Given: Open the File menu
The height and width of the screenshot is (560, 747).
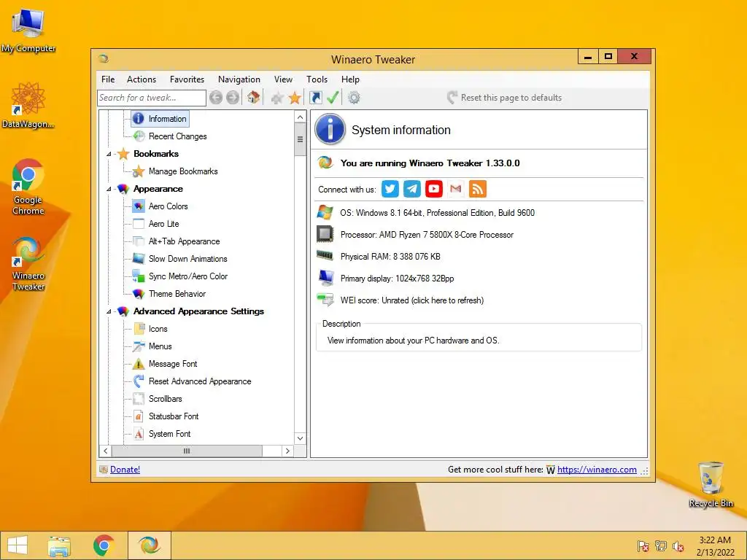Looking at the screenshot, I should 108,79.
